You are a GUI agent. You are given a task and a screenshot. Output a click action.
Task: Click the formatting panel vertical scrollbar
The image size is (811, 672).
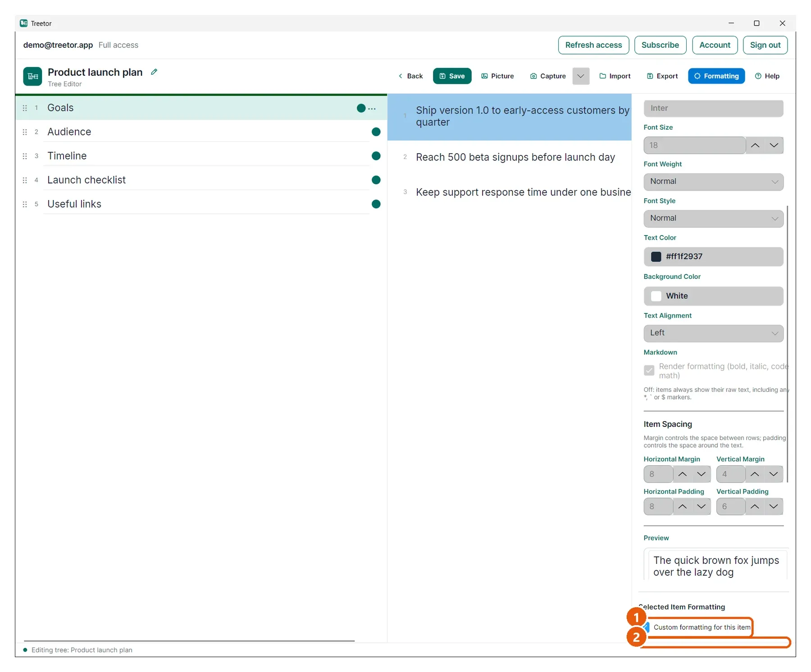787,344
